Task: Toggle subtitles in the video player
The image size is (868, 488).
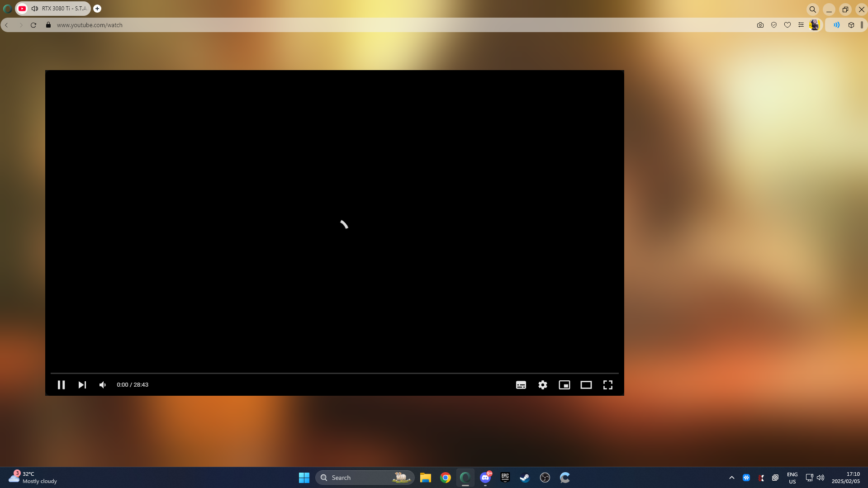Action: point(521,385)
